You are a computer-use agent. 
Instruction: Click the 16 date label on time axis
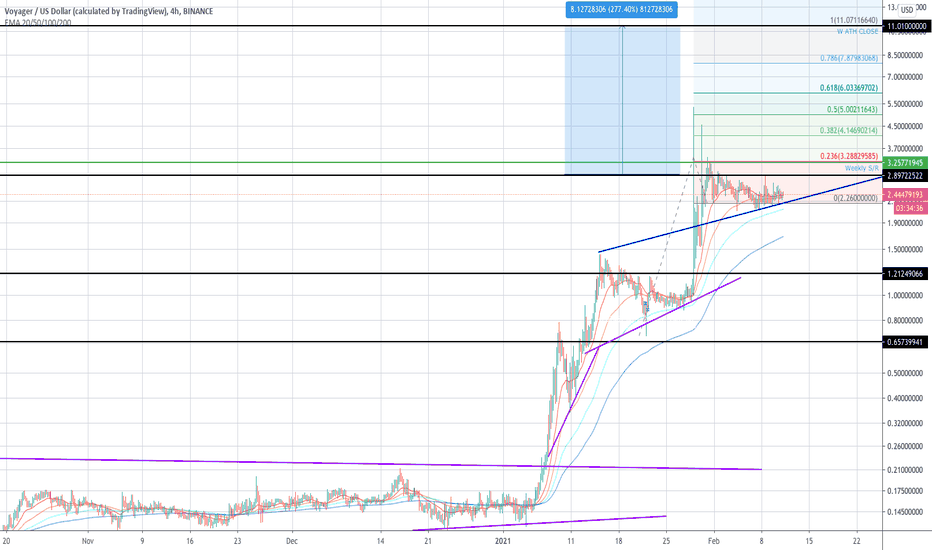click(x=190, y=541)
